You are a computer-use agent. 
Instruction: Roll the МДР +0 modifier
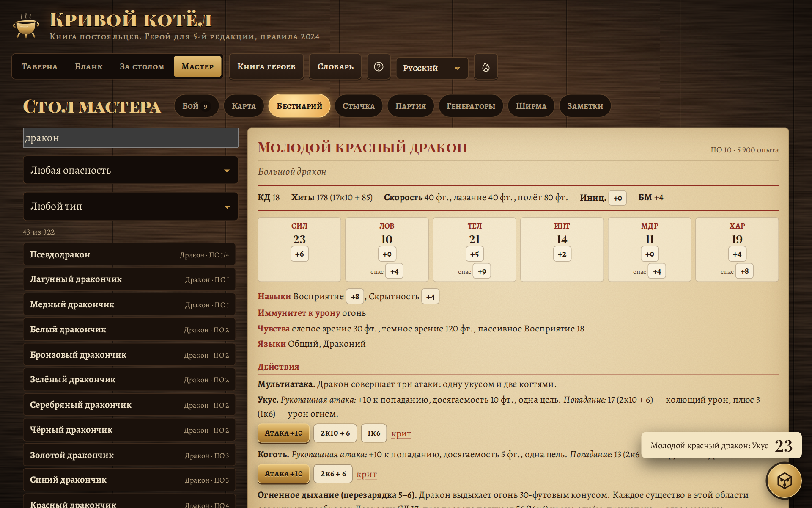point(650,254)
